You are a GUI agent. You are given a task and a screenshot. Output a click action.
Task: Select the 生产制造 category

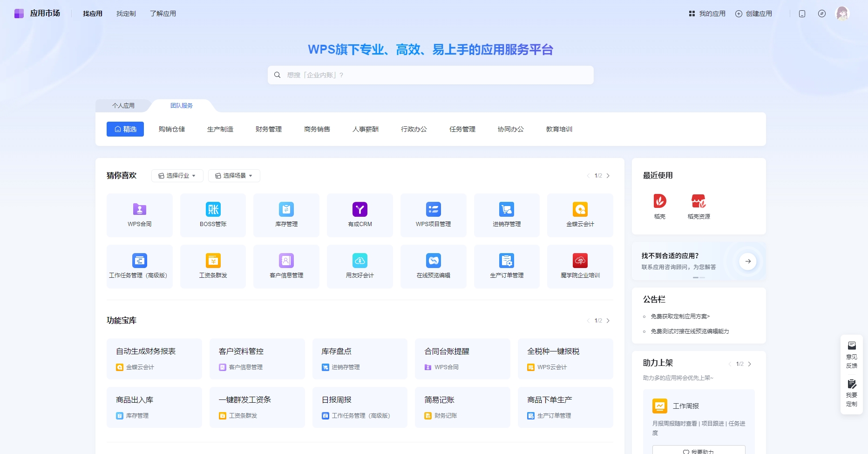click(220, 129)
